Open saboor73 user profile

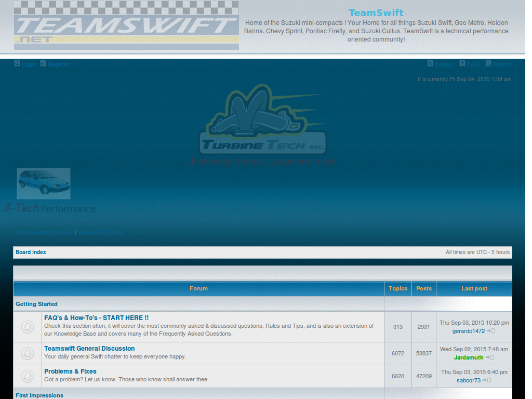[469, 380]
